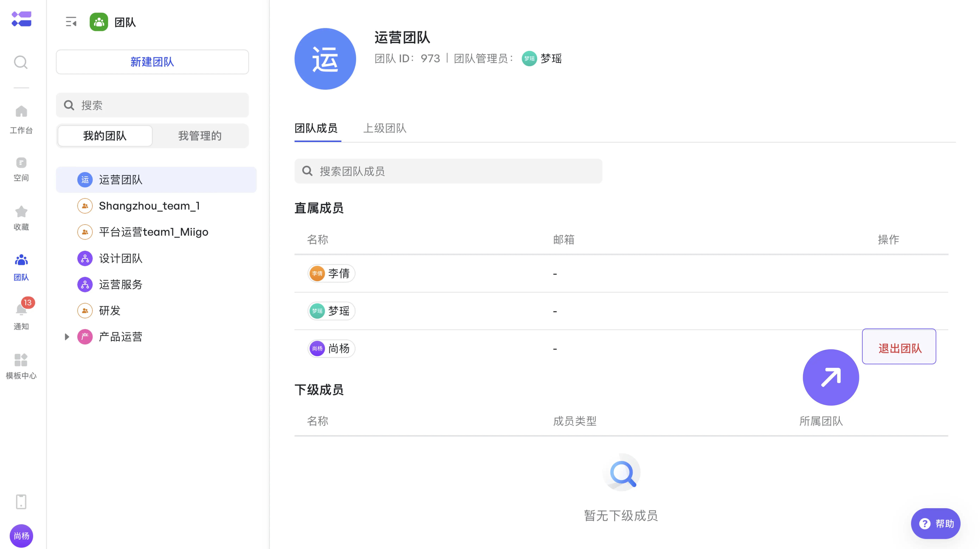Expand the 产品运营 team tree

pos(67,337)
